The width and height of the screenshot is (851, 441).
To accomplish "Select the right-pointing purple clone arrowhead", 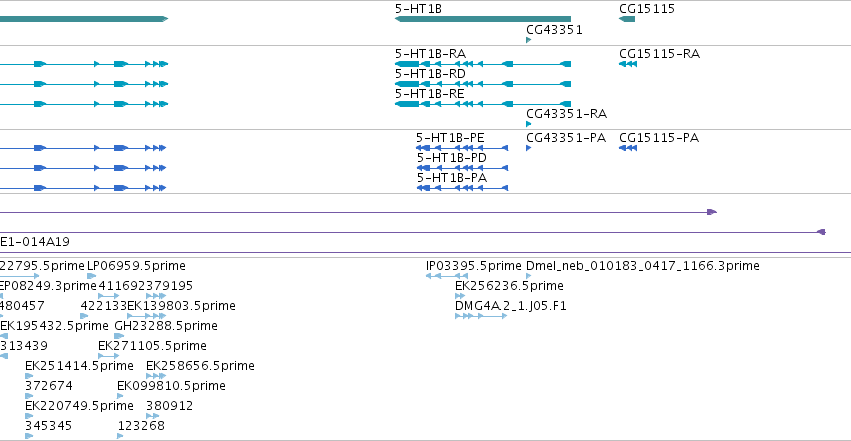I will 712,212.
